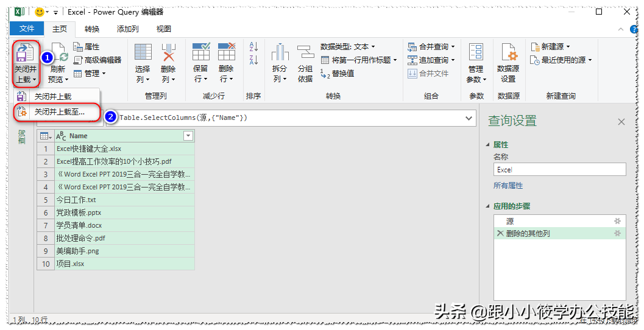
Task: Choose 关闭并上载 from the dropdown menu
Action: 57,96
